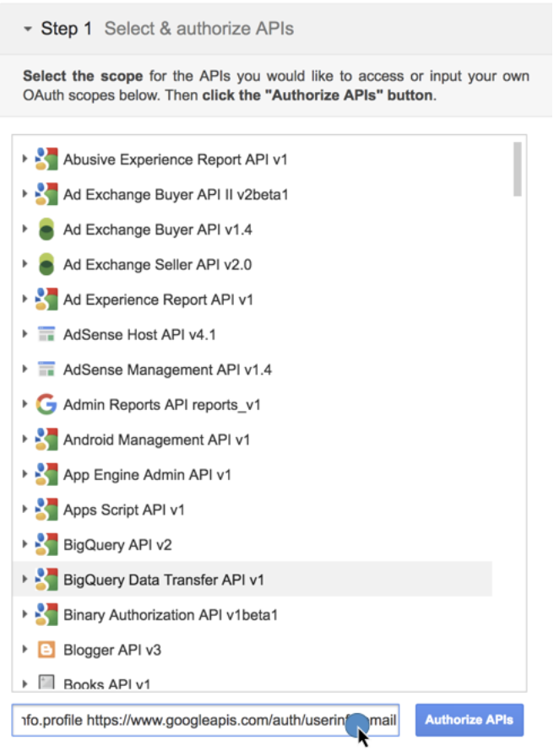This screenshot has width=559, height=756.
Task: Click the Ad Exchange Seller API icon
Action: pyautogui.click(x=46, y=265)
